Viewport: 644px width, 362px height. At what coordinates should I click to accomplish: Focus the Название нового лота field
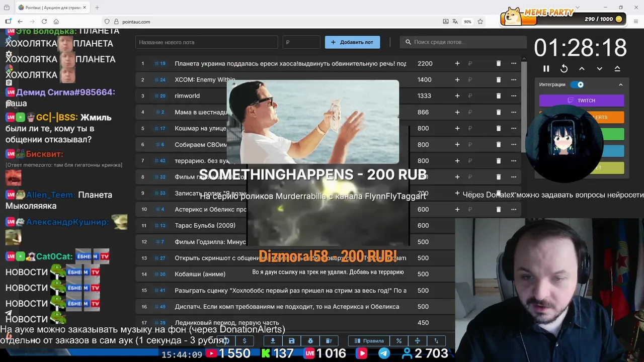point(206,42)
